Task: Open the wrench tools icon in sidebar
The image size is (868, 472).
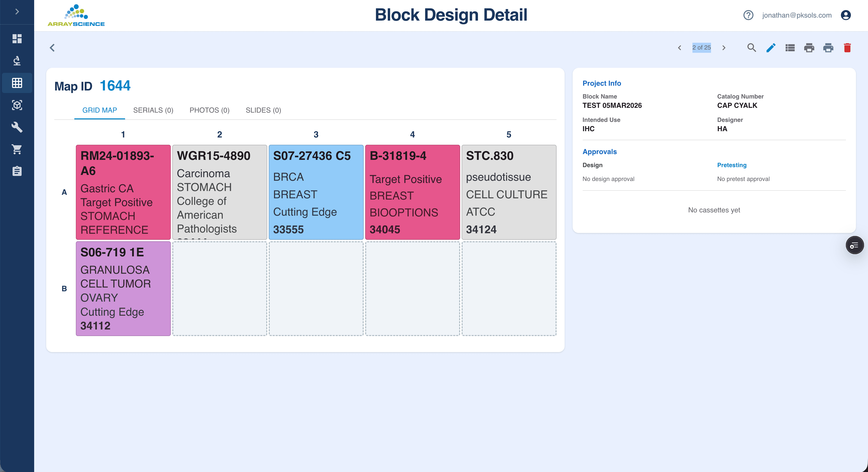Action: click(x=17, y=127)
